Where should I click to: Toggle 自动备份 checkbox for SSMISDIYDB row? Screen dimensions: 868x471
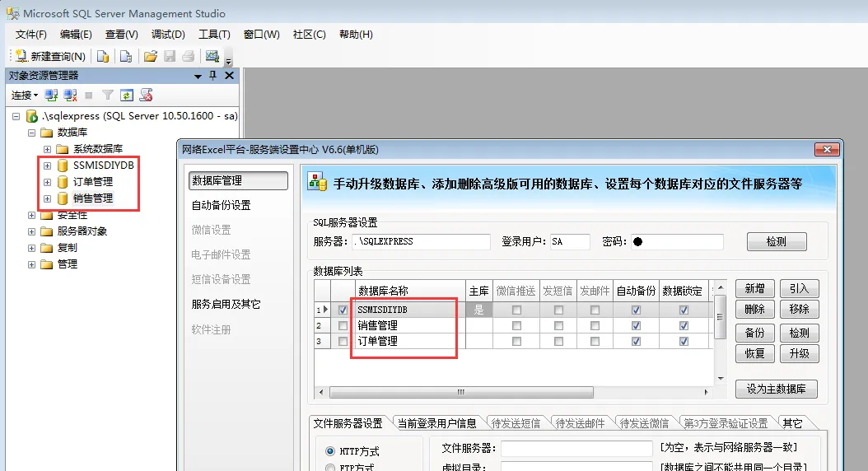(636, 310)
